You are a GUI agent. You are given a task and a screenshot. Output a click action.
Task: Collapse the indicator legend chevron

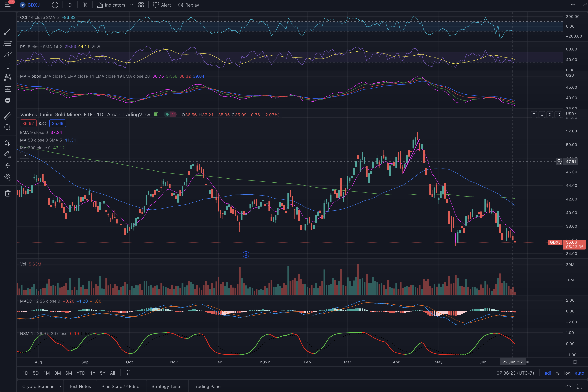(x=25, y=155)
